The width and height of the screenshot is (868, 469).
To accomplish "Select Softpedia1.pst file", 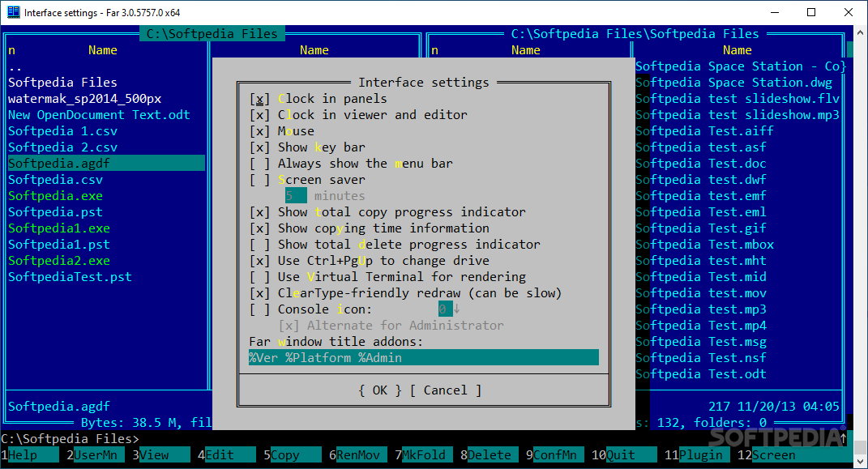I will tap(58, 245).
